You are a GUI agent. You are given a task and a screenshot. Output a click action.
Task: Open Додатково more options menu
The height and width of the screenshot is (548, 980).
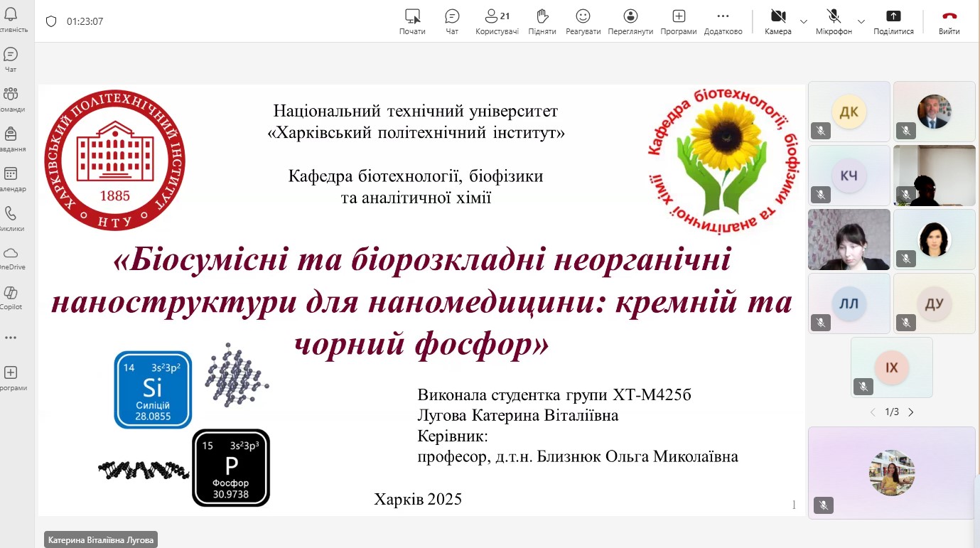[x=723, y=21]
